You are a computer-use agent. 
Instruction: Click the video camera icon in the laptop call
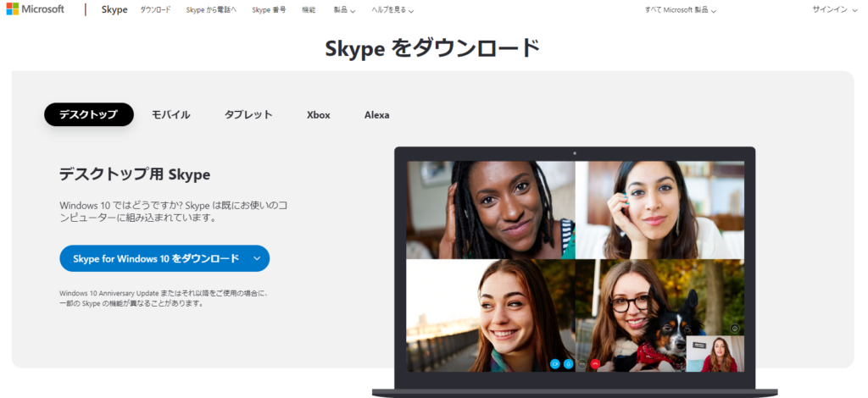(555, 364)
